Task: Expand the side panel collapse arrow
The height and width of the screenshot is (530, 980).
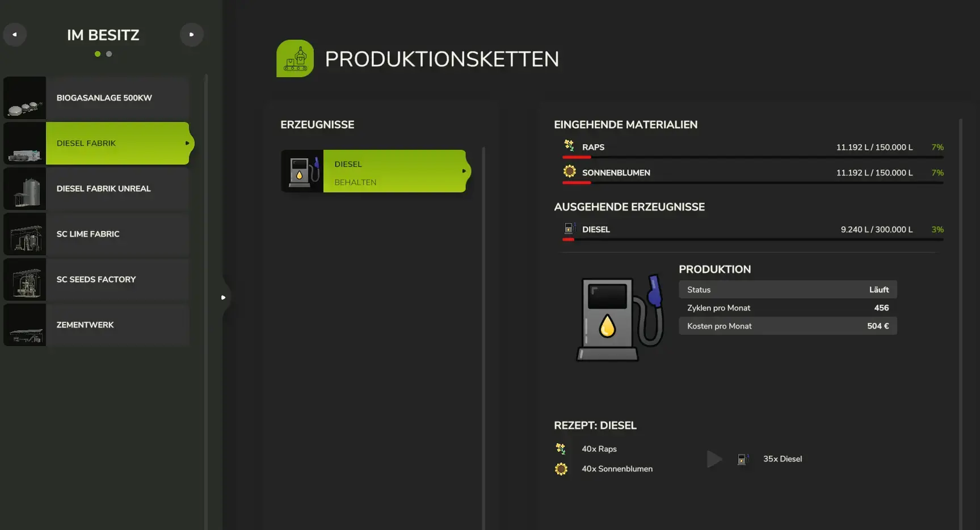Action: click(x=224, y=297)
